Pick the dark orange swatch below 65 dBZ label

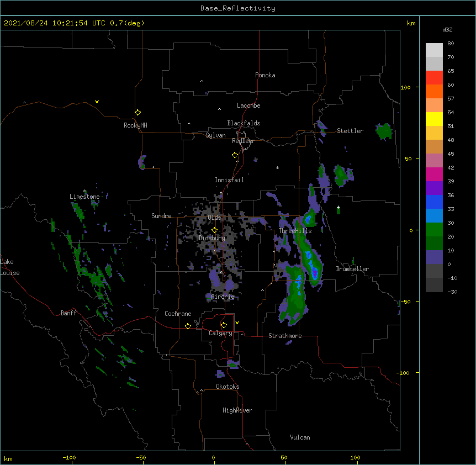(434, 91)
